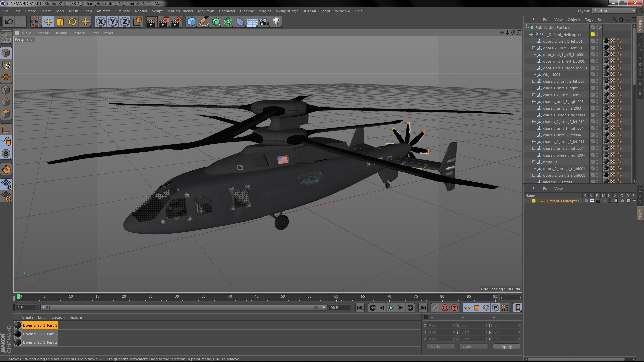Switch to Texture mode checkerboard icon
The height and width of the screenshot is (362, 644).
[x=6, y=65]
